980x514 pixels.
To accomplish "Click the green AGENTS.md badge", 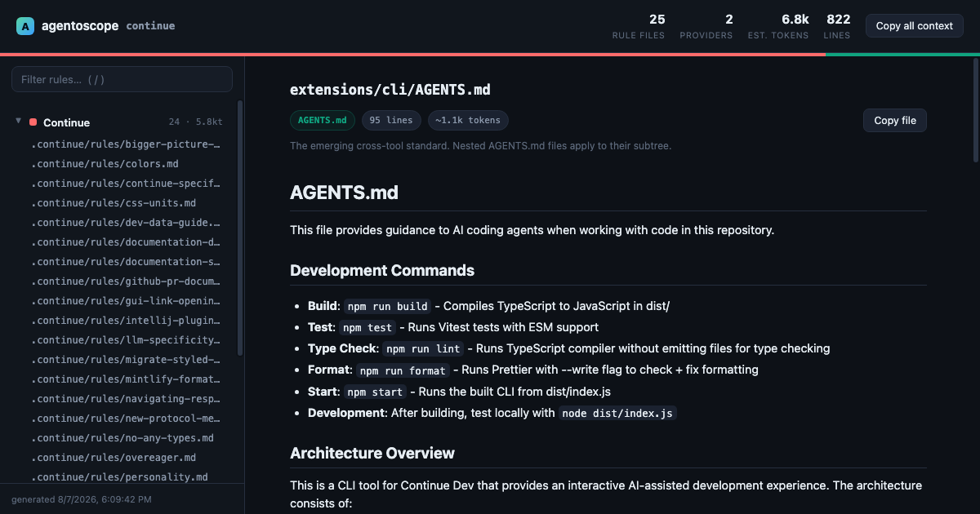I will tap(323, 121).
